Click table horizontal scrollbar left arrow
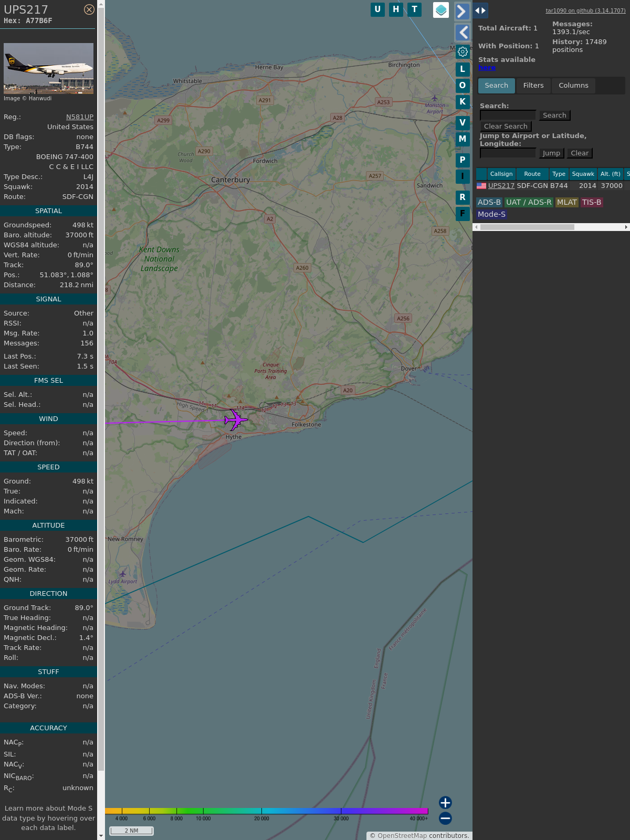This screenshot has height=840, width=630. (x=476, y=227)
